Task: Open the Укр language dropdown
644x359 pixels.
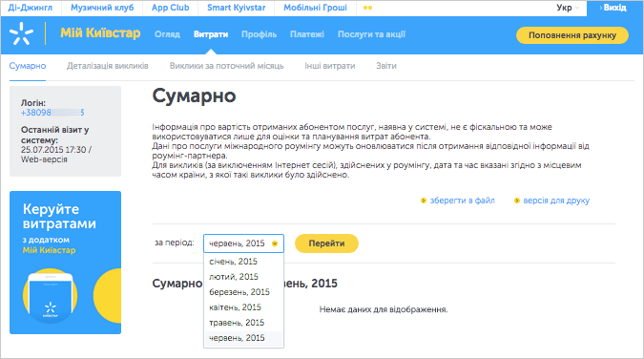Action: [568, 8]
